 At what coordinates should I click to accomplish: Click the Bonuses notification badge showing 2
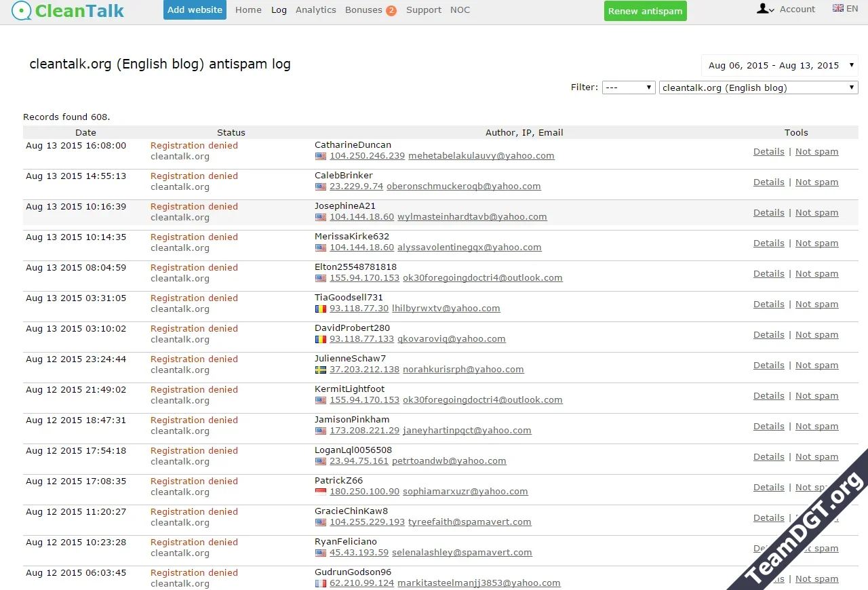(391, 11)
